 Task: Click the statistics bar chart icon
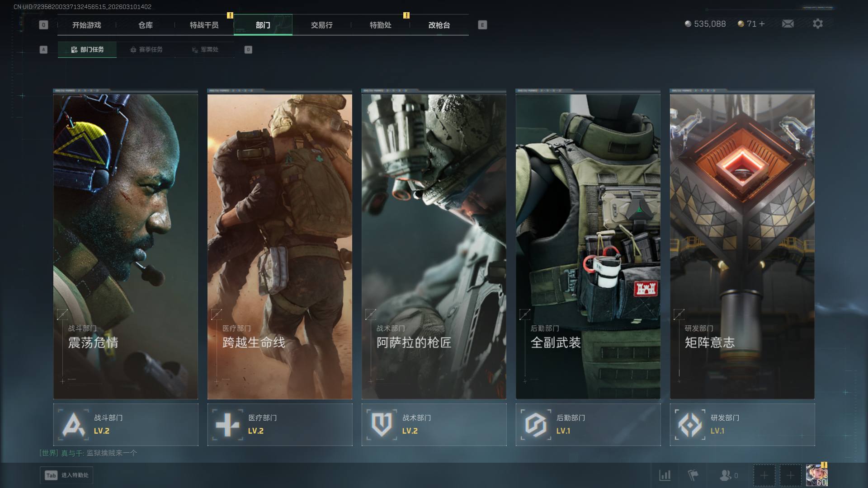tap(665, 475)
